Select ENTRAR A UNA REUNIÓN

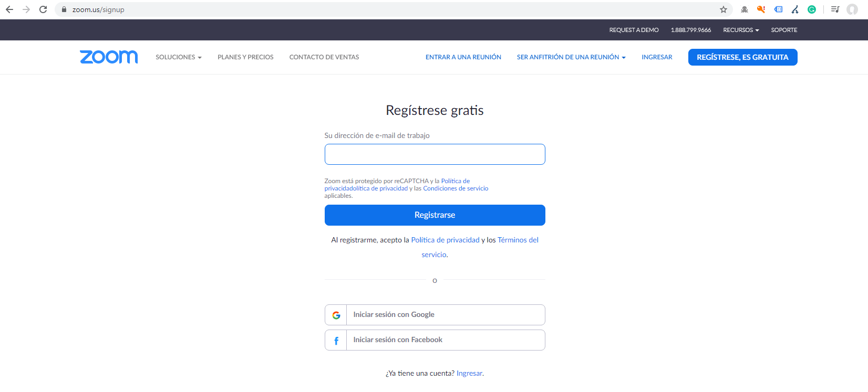[x=463, y=57]
